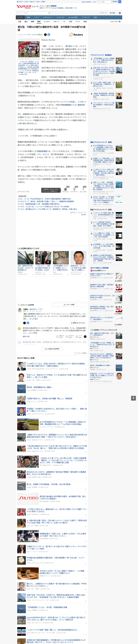
Task: Open the エキスパート main tab
Action: click(x=48, y=17)
